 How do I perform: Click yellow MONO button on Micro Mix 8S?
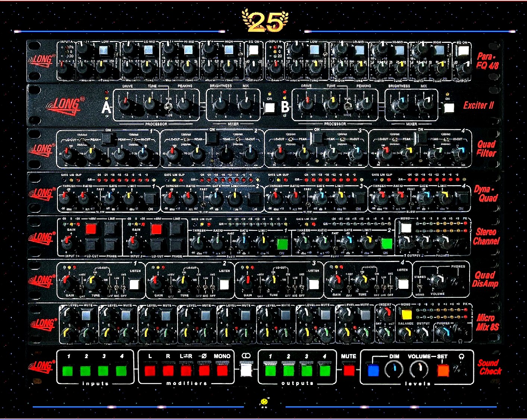406,314
